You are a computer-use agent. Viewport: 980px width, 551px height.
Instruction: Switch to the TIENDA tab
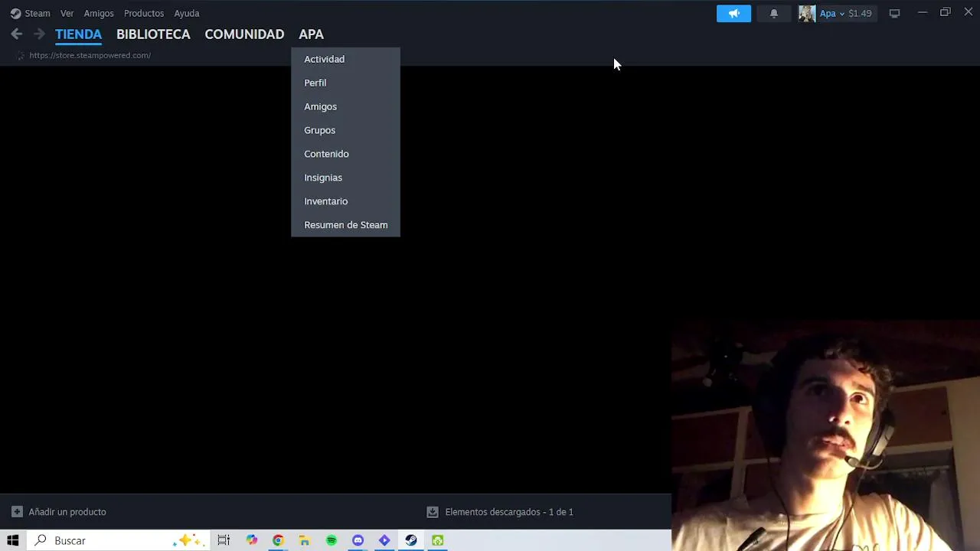click(x=78, y=34)
